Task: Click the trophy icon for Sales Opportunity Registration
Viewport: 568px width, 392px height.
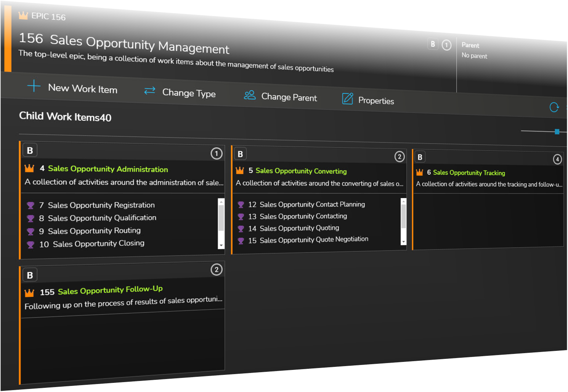Action: pos(30,206)
